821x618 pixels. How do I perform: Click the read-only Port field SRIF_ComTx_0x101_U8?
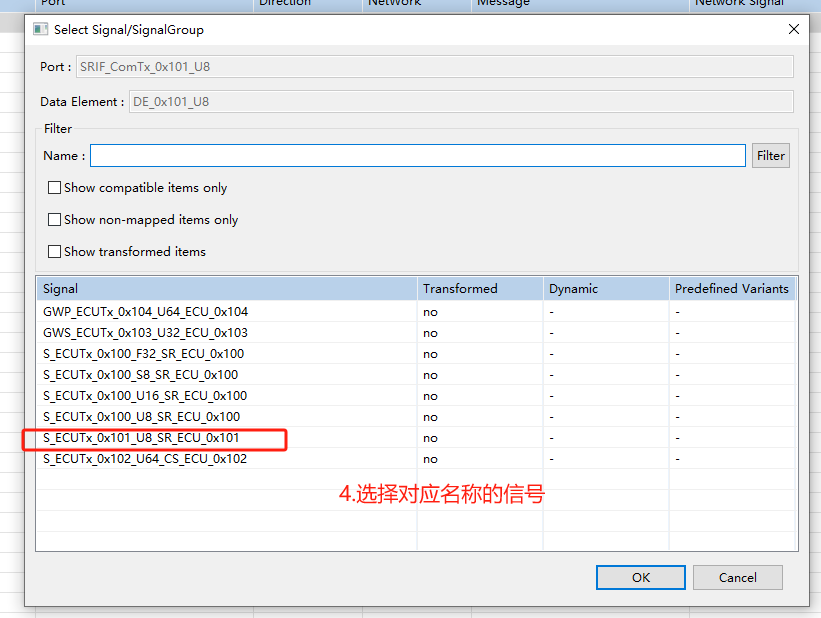434,67
